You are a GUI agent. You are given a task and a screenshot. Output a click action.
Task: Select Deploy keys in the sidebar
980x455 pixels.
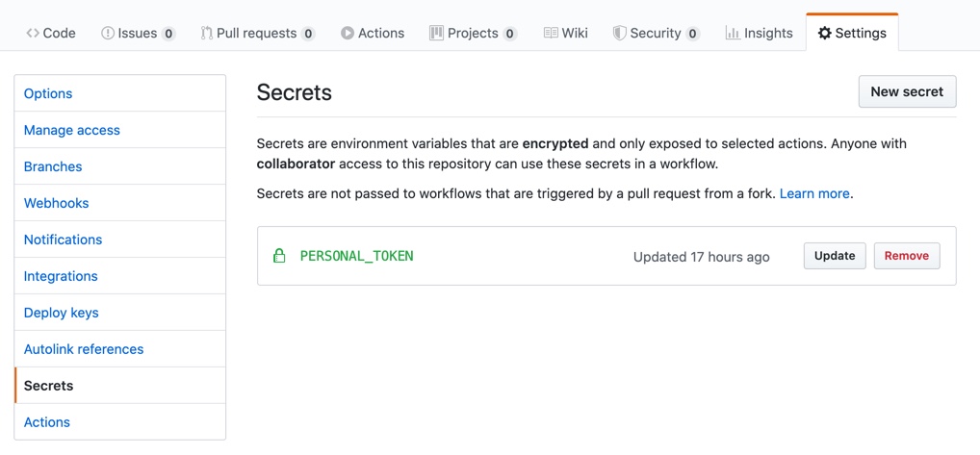62,313
